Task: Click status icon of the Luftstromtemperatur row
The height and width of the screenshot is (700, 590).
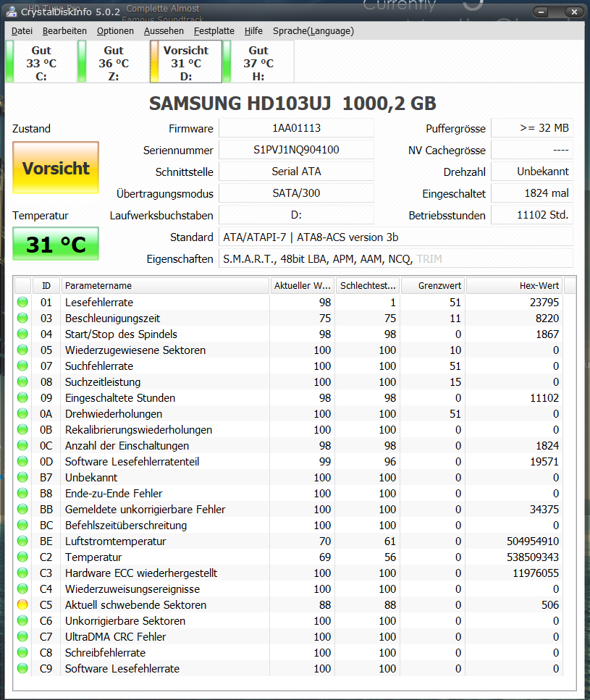Action: point(22,541)
